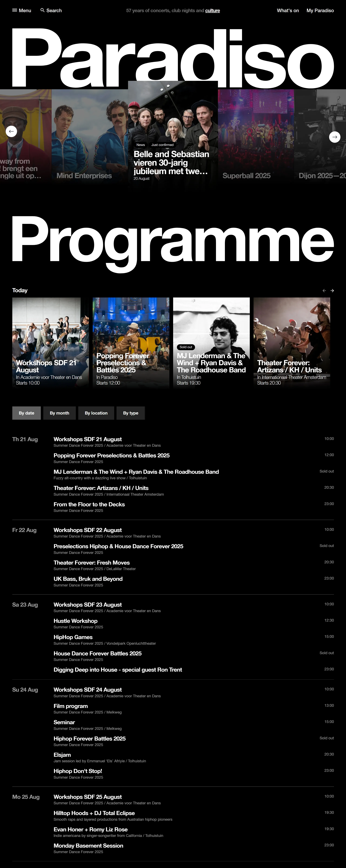Switch to By month view

coord(59,413)
